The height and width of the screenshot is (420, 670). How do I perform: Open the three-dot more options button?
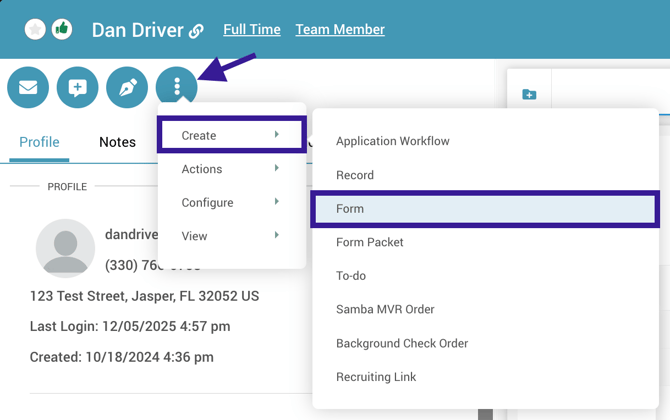coord(177,88)
